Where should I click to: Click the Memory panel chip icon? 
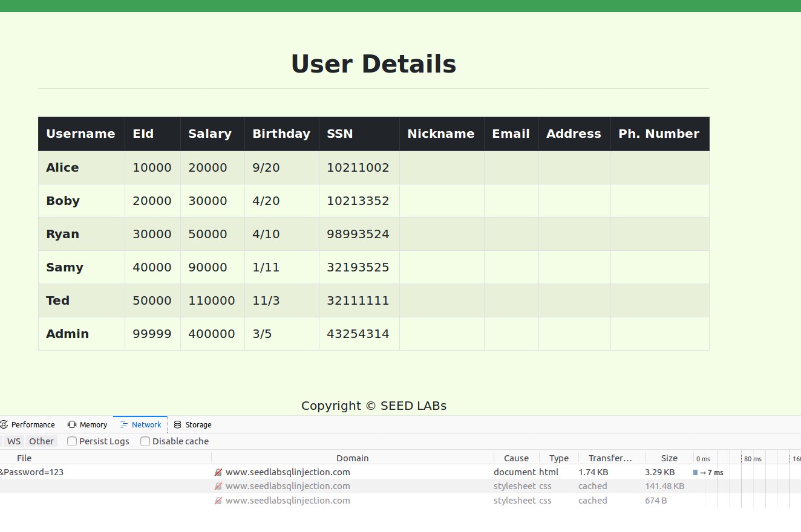pos(72,425)
